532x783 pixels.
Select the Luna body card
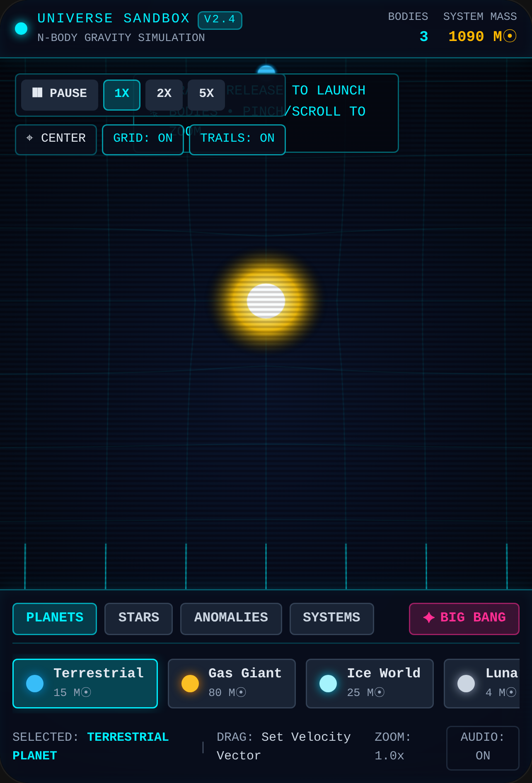(482, 683)
